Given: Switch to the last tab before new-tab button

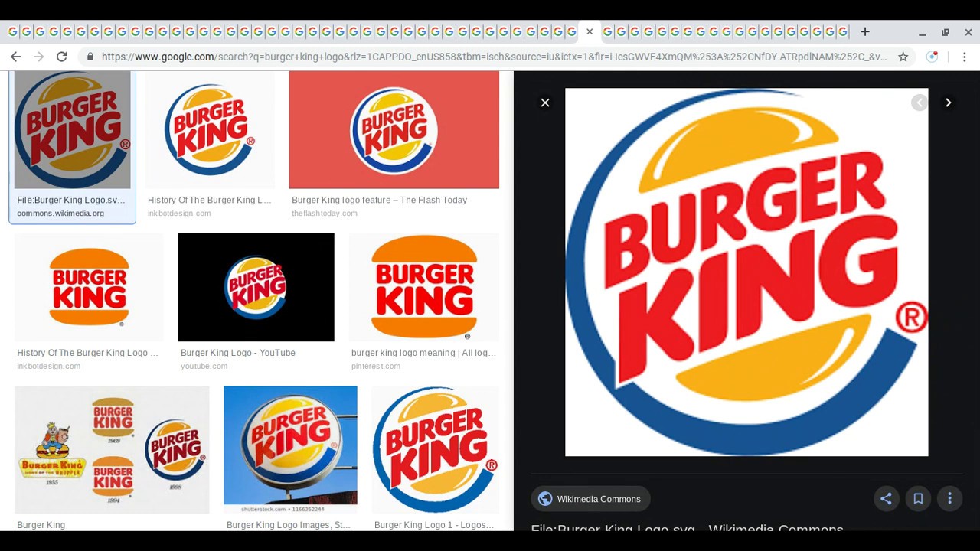Looking at the screenshot, I should (x=842, y=31).
